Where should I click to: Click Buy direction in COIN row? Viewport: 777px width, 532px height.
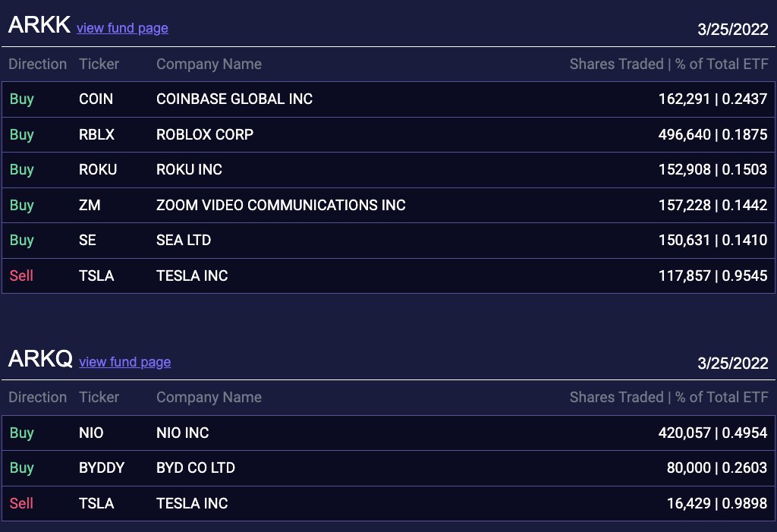coord(22,99)
